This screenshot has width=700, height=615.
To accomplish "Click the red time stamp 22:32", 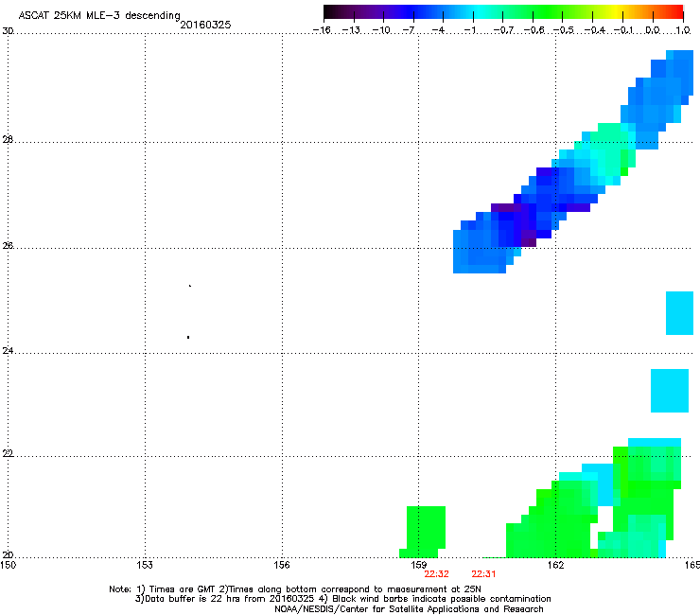I will (x=436, y=574).
